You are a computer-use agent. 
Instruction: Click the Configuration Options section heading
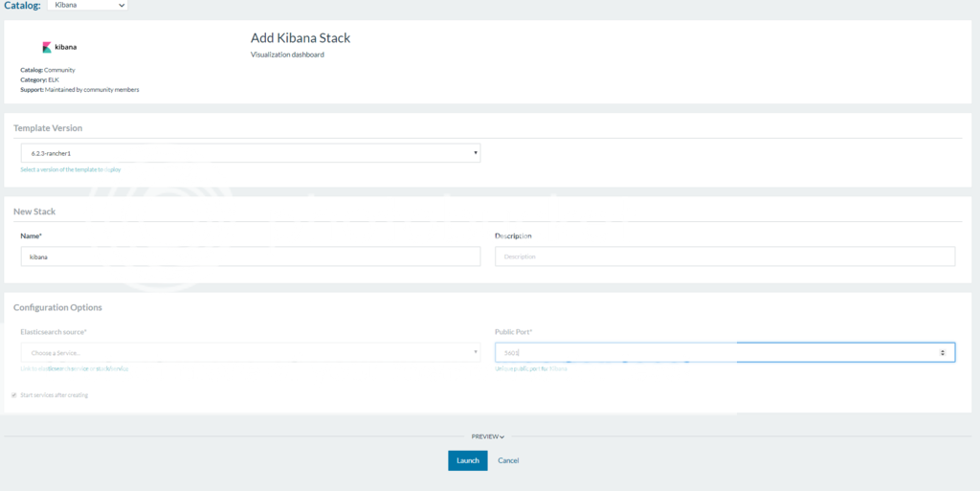[57, 308]
